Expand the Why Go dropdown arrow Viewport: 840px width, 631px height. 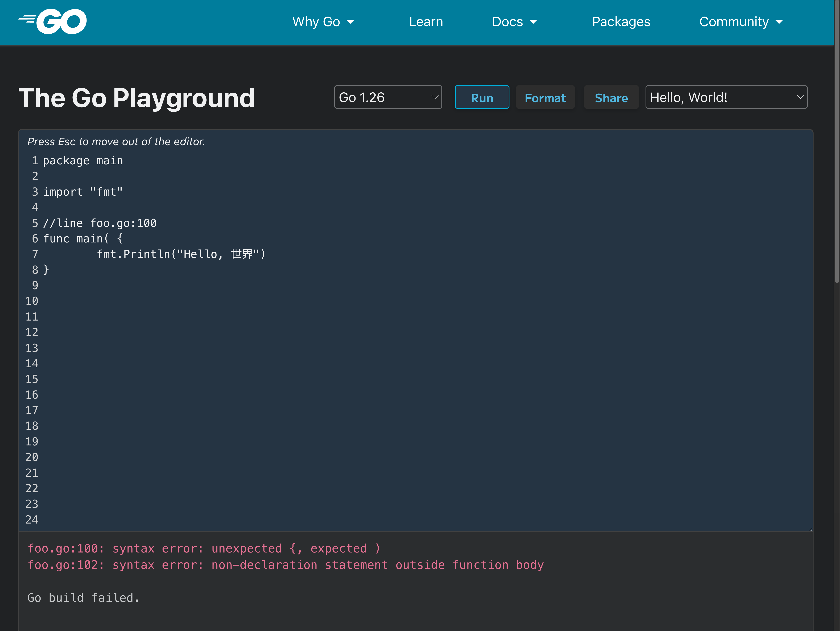pos(350,22)
